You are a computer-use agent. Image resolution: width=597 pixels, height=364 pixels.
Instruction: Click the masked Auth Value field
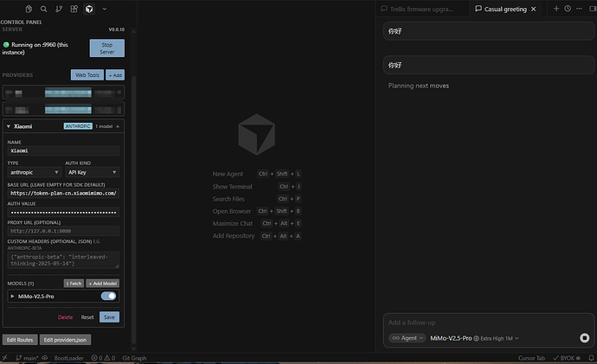point(63,212)
